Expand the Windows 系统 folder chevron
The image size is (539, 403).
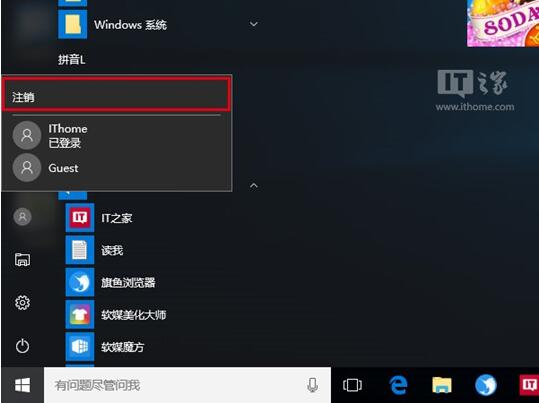[x=254, y=24]
